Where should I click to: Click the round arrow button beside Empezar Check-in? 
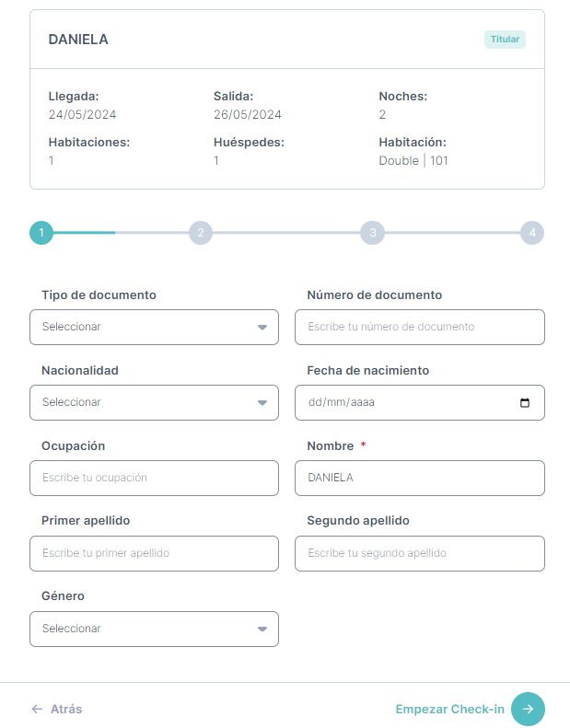point(528,709)
